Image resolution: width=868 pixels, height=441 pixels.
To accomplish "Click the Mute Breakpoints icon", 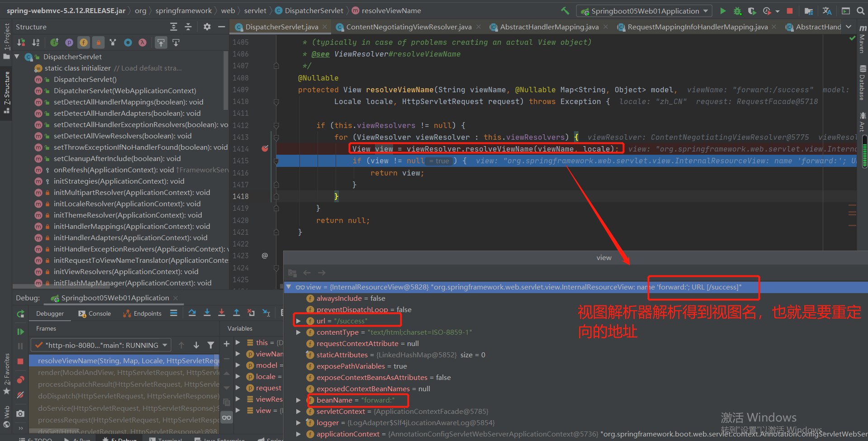I will (x=20, y=395).
